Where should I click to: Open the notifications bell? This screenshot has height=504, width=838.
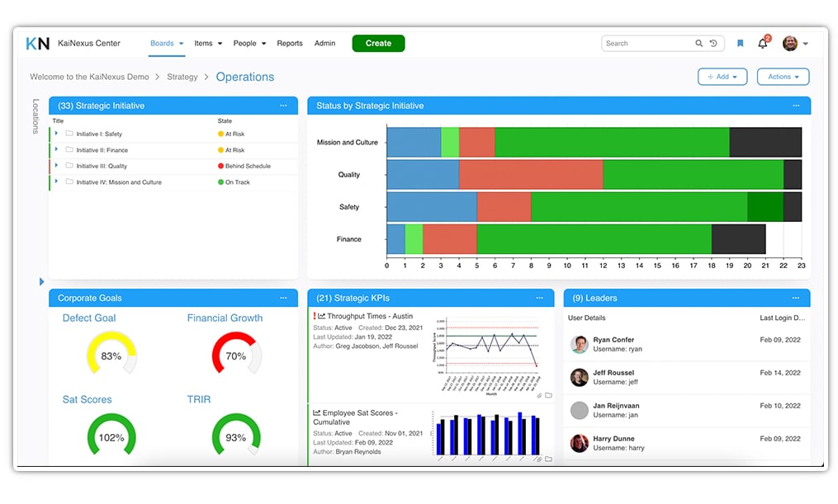click(763, 44)
